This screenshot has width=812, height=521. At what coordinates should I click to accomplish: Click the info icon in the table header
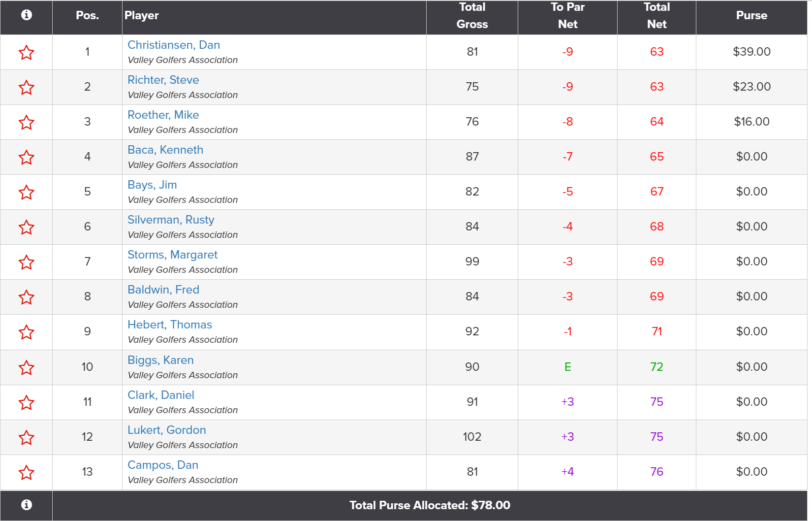(27, 15)
